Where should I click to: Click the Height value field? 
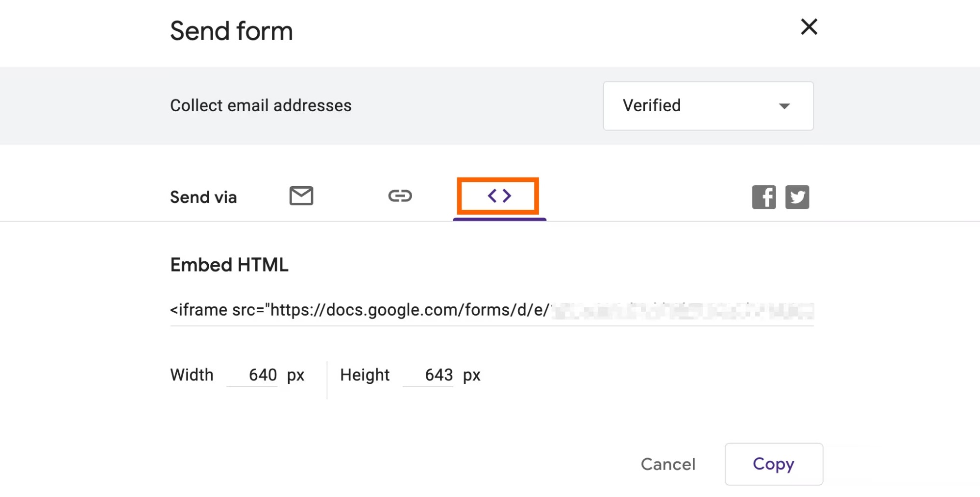[x=428, y=375]
